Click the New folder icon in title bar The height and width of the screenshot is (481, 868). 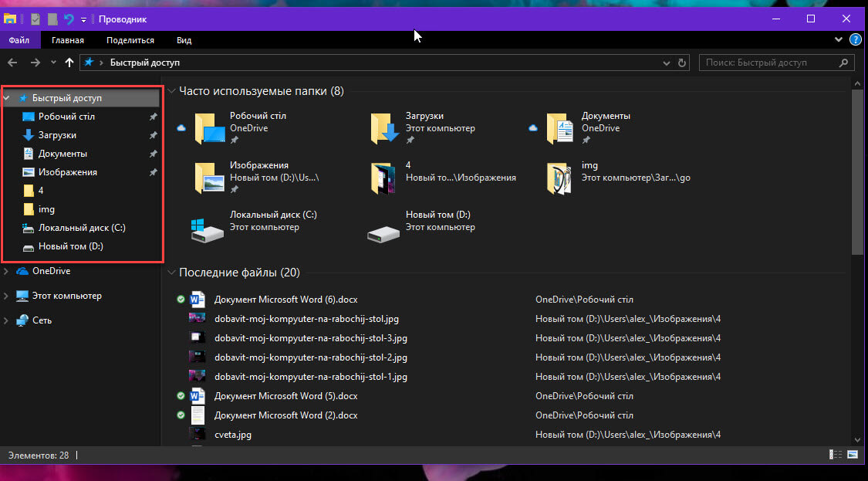(x=52, y=19)
